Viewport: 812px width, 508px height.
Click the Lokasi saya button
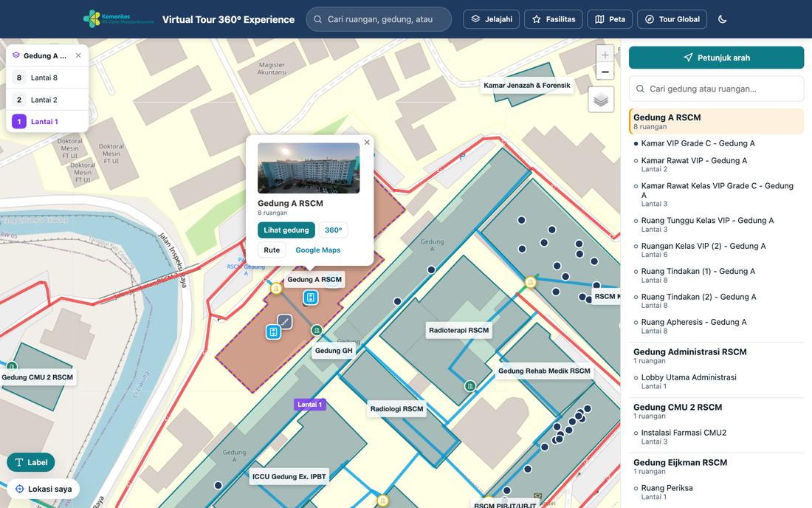click(44, 489)
